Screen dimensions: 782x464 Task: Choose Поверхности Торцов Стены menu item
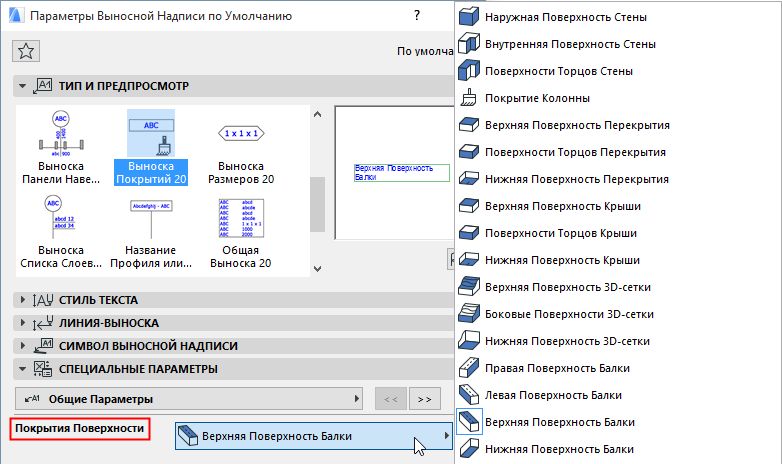[x=618, y=71]
